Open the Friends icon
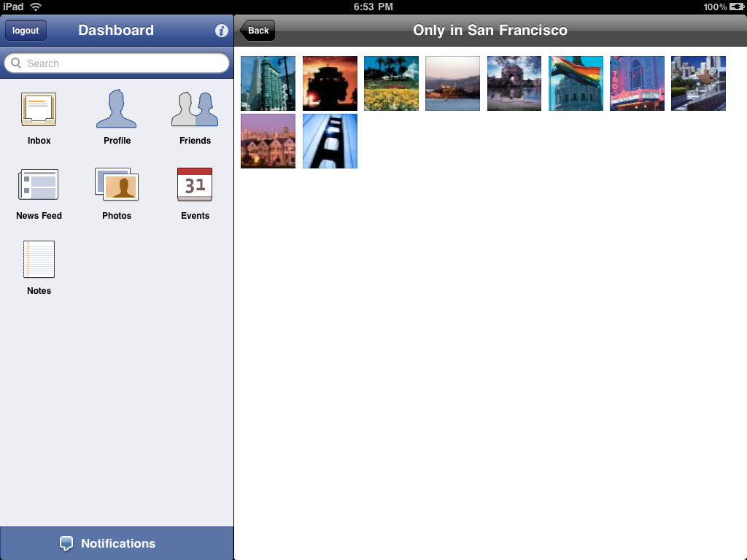Image resolution: width=747 pixels, height=560 pixels. (195, 109)
